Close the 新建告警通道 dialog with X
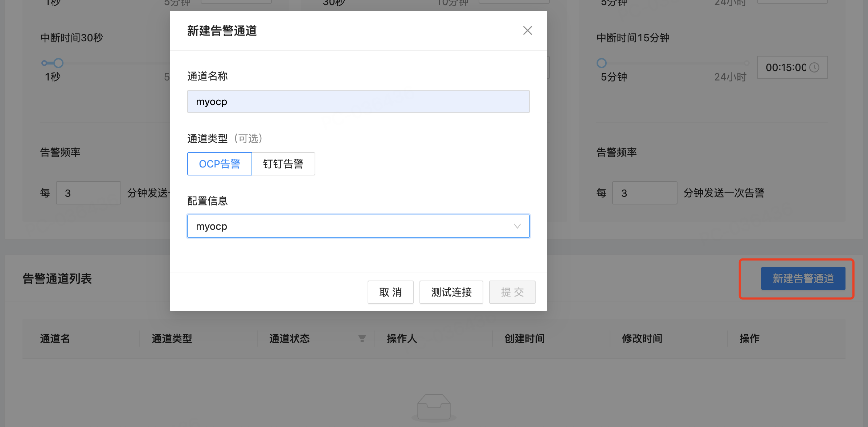This screenshot has width=868, height=427. coord(527,30)
